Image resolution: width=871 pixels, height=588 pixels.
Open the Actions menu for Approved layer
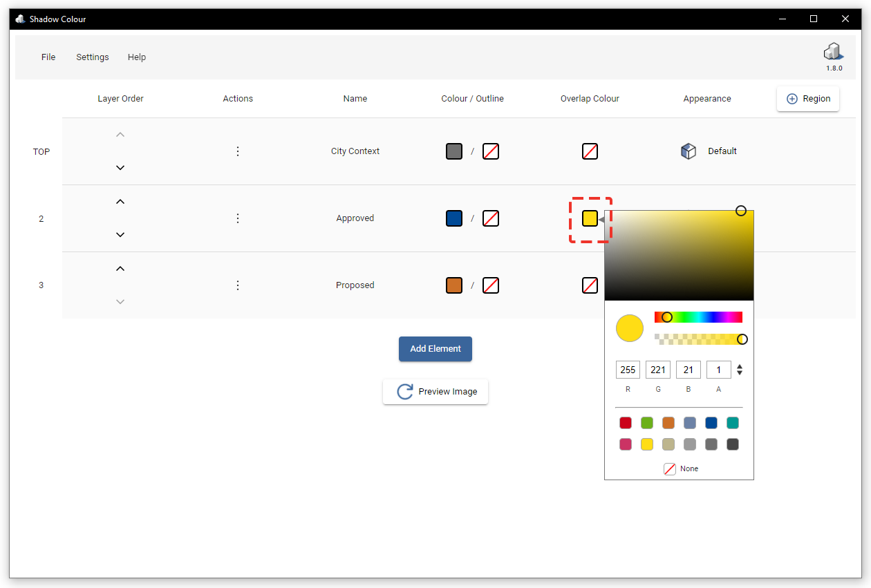238,218
